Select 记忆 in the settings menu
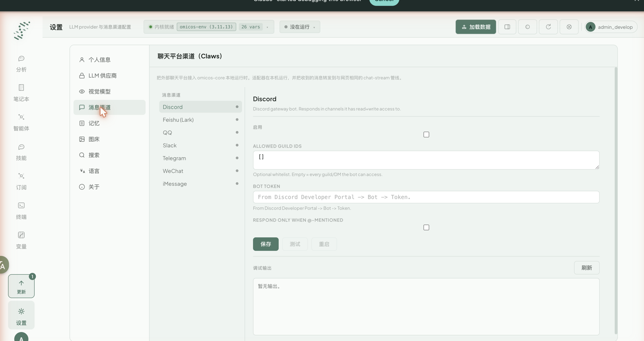The height and width of the screenshot is (341, 644). click(x=109, y=123)
